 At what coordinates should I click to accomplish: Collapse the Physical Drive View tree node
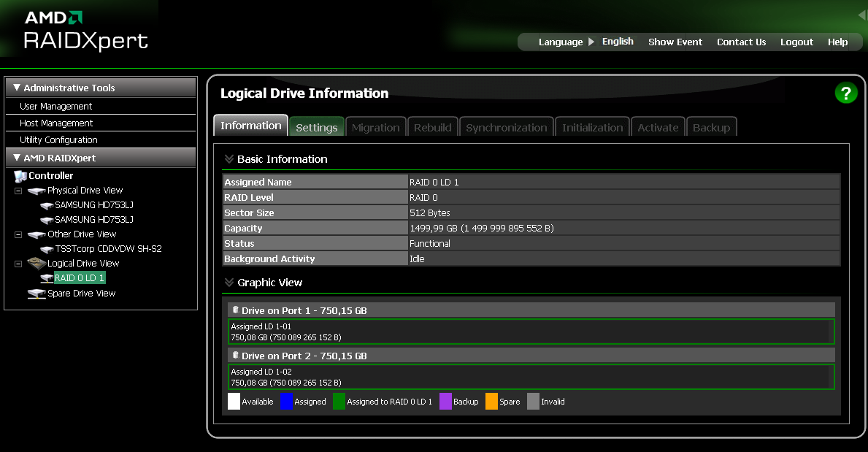[18, 191]
